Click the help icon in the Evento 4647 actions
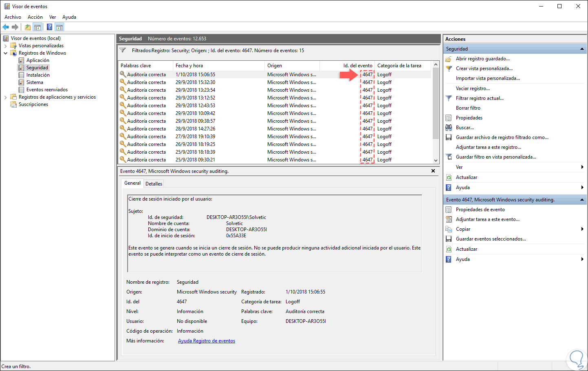Viewport: 588px width, 371px height. click(x=449, y=259)
